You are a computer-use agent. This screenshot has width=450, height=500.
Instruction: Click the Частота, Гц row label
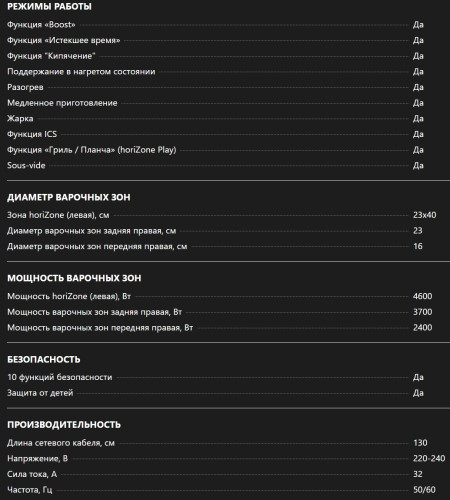[x=30, y=490]
